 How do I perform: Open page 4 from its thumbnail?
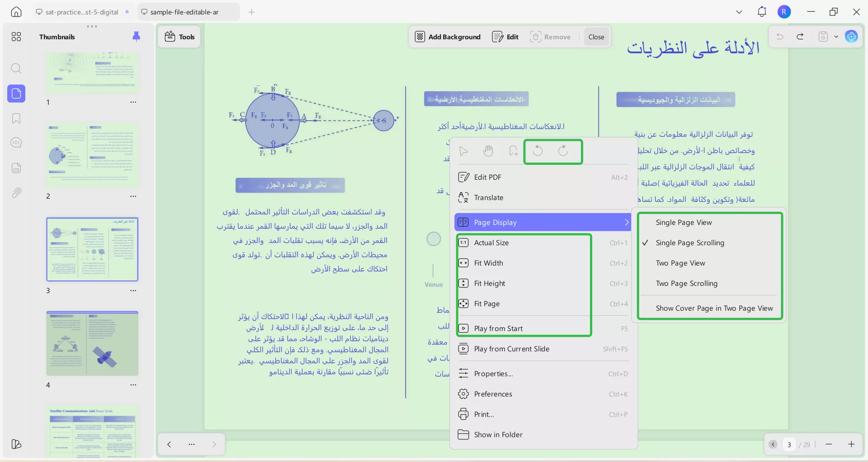tap(92, 343)
